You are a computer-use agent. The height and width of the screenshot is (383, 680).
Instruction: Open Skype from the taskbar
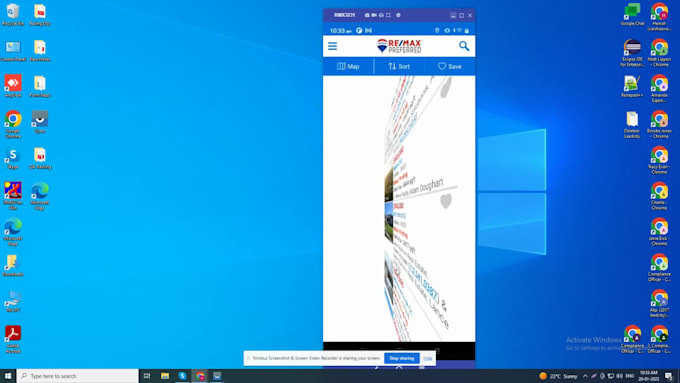tap(182, 376)
